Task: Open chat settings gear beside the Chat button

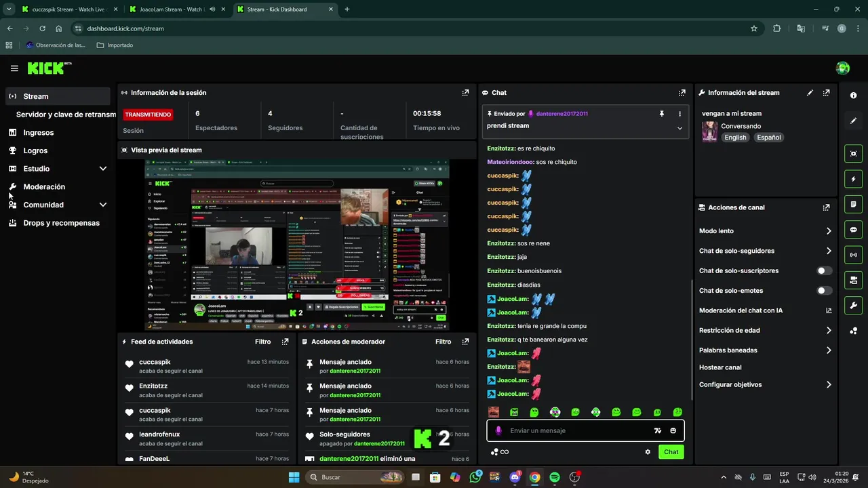Action: [648, 452]
